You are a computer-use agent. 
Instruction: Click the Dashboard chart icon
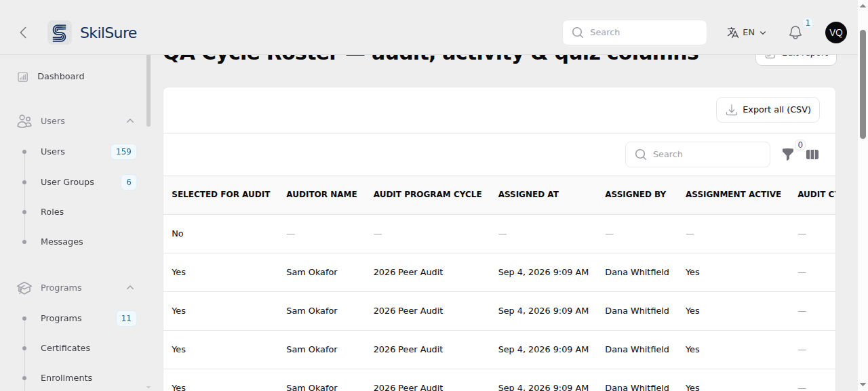tap(23, 77)
